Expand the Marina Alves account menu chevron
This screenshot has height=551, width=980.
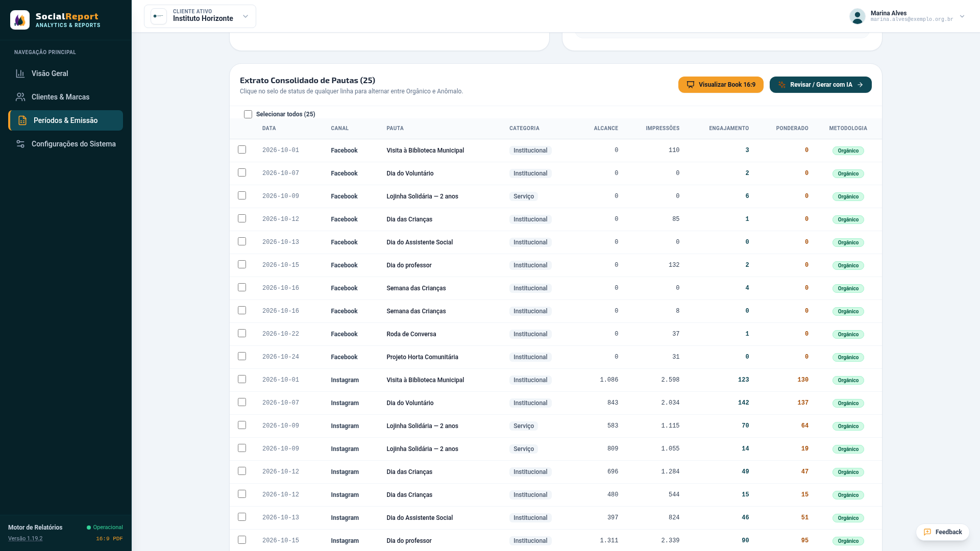point(962,16)
